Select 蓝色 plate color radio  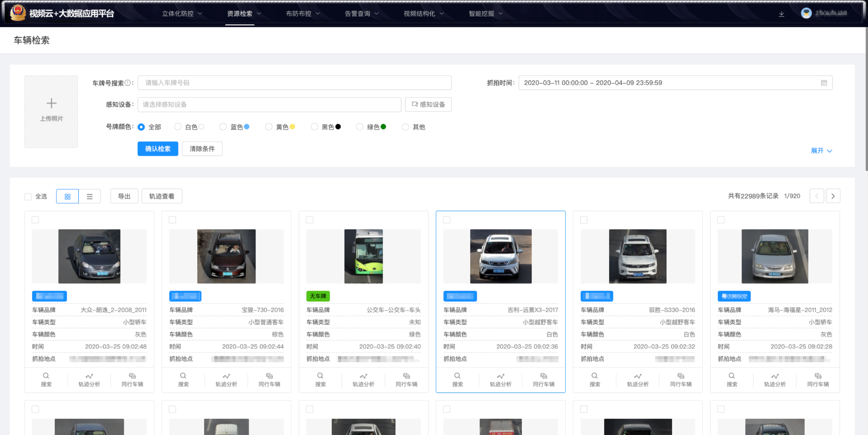(223, 127)
